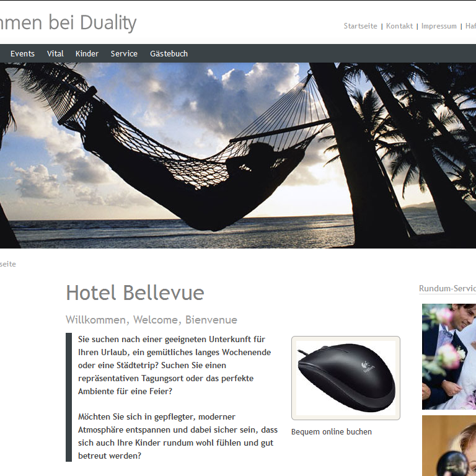Select Kinder in the navigation bar
Viewport: 476px width, 476px height.
[x=87, y=54]
